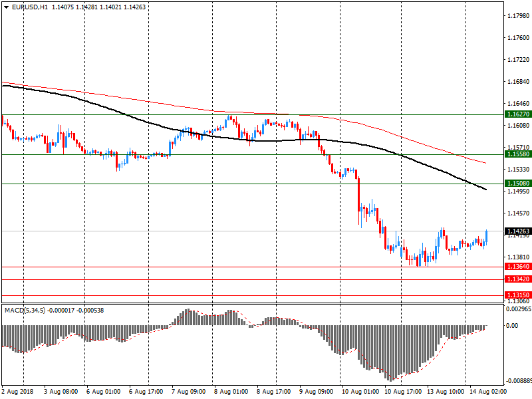Select the 1.15580 green price level label
532x399 pixels.
tap(518, 154)
